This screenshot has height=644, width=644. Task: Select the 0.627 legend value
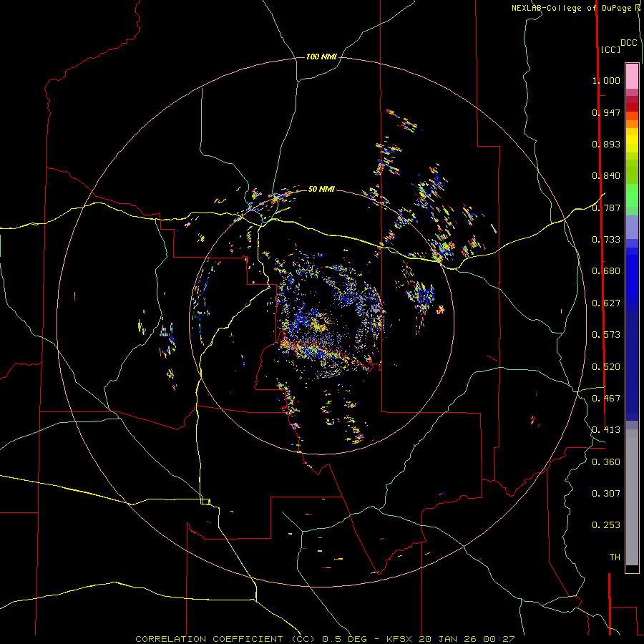point(606,303)
